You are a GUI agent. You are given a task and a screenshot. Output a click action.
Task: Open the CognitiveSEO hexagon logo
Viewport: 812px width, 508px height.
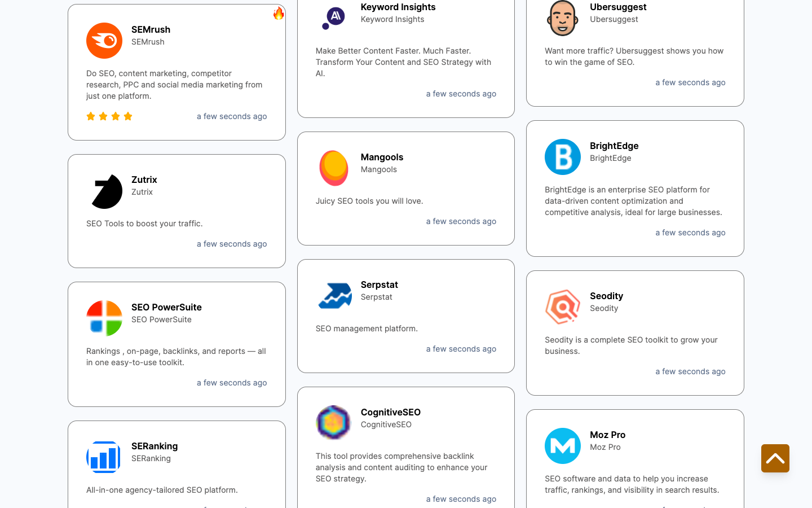coord(334,422)
